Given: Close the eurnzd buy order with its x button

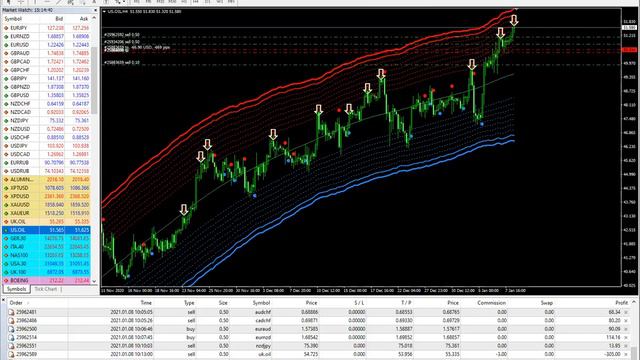Looking at the screenshot, I should pyautogui.click(x=626, y=338).
